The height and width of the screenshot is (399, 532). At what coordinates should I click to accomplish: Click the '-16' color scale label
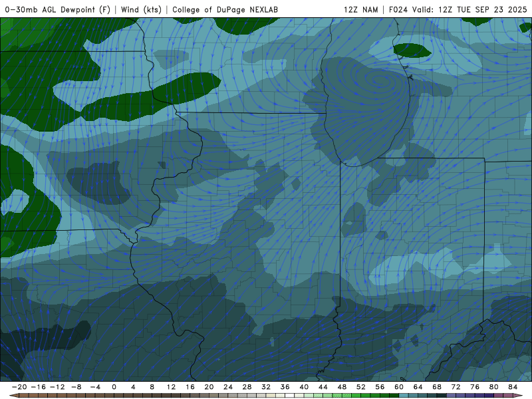(38, 387)
